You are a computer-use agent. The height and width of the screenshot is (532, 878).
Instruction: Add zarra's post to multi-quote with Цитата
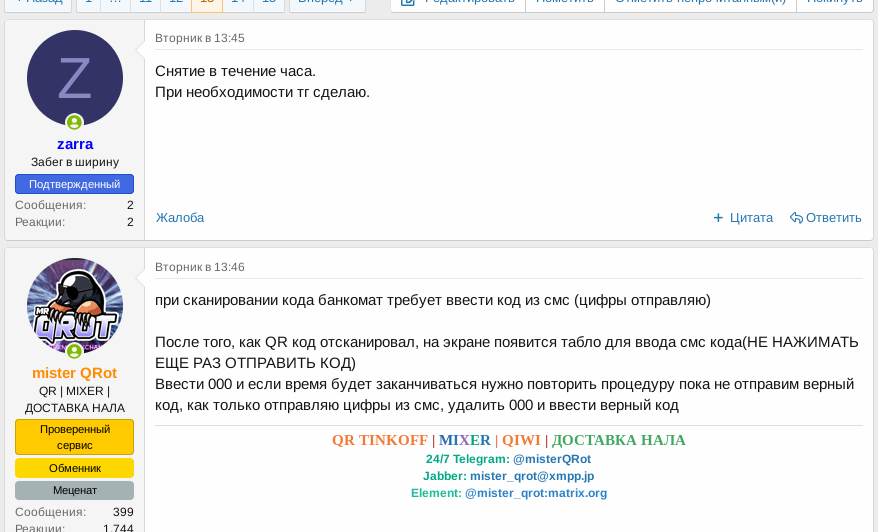(x=742, y=218)
